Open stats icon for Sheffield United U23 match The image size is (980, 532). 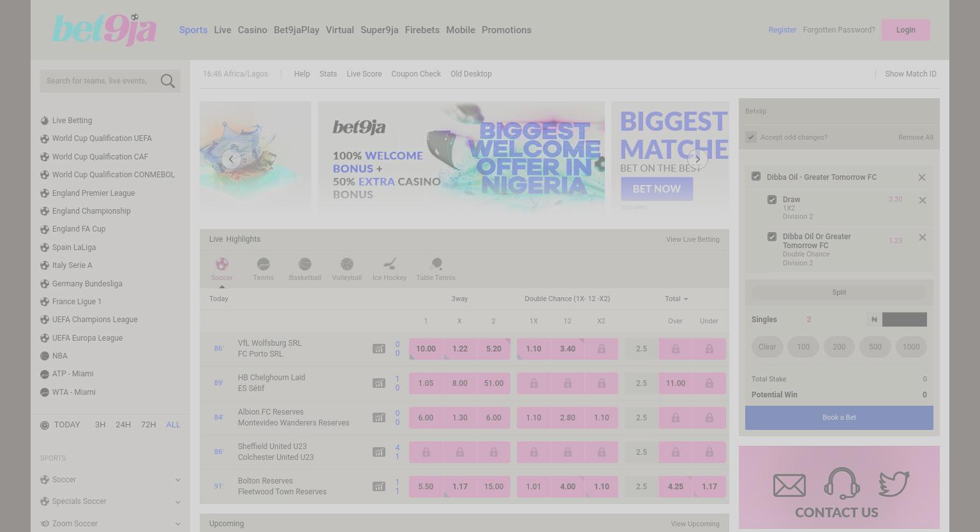(379, 452)
